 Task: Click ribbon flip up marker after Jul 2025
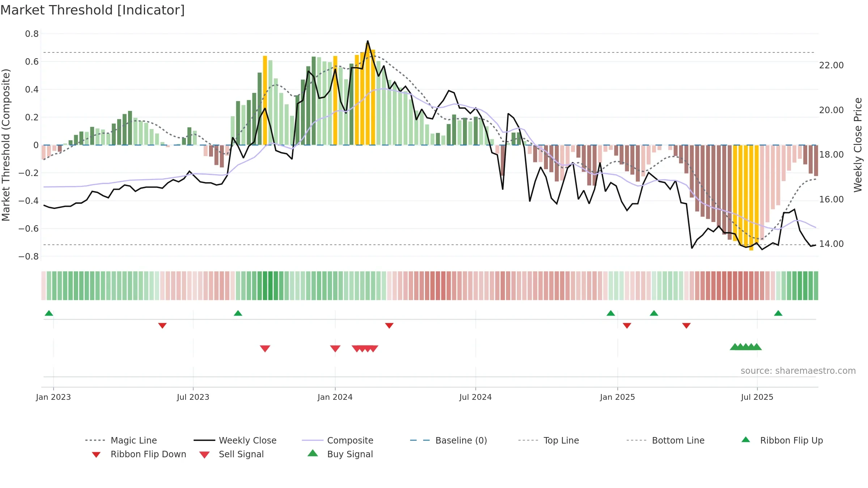[x=778, y=313]
